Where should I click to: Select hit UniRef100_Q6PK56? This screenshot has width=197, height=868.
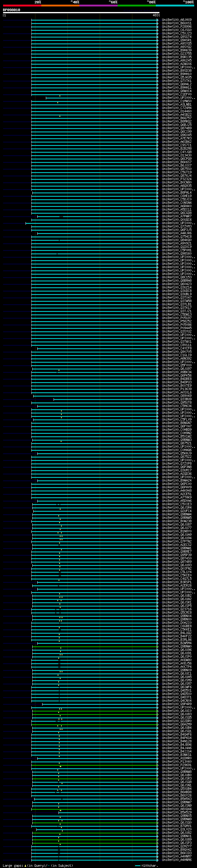pyautogui.click(x=177, y=375)
